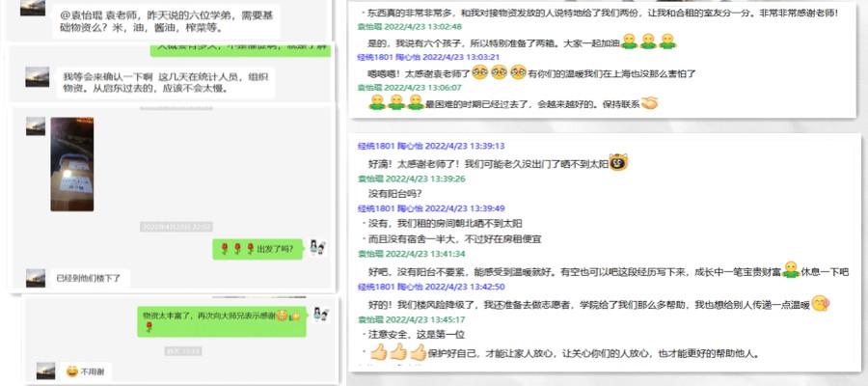Click the laughing emoji beside 不用谢
This screenshot has height=386, width=868.
pyautogui.click(x=70, y=371)
